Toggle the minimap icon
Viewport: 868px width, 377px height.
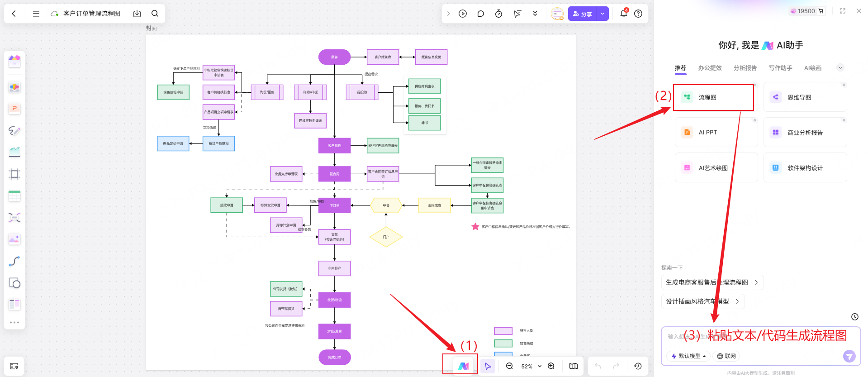coord(574,366)
